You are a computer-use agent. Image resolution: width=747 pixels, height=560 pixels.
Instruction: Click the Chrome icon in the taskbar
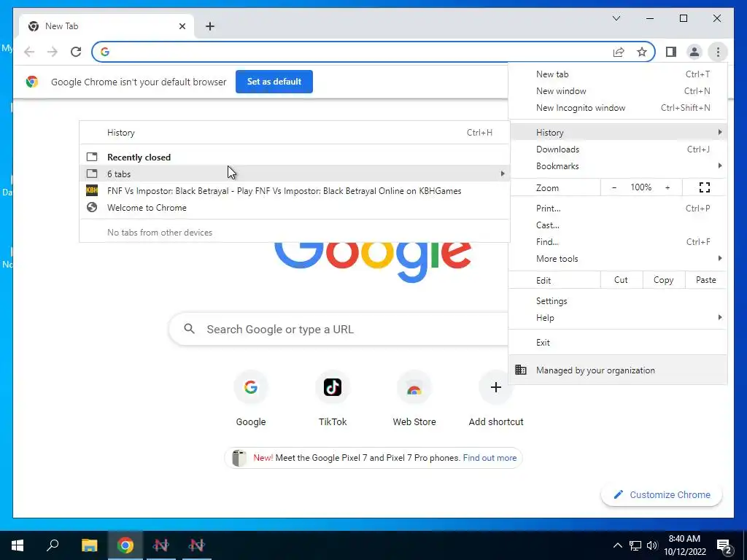click(125, 545)
